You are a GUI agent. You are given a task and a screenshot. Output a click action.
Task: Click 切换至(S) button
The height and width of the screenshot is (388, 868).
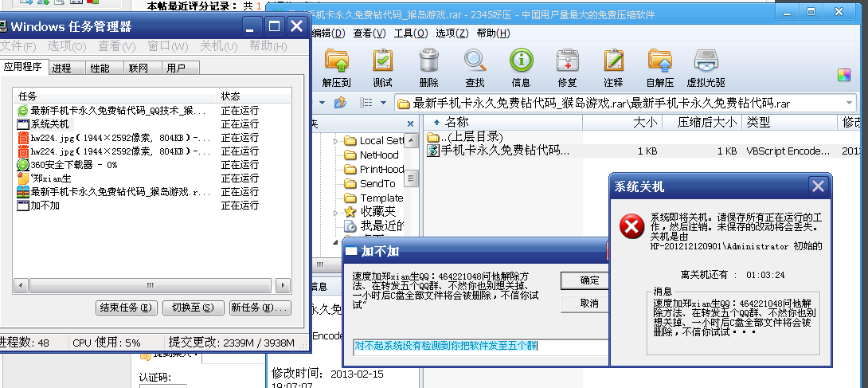tap(194, 308)
